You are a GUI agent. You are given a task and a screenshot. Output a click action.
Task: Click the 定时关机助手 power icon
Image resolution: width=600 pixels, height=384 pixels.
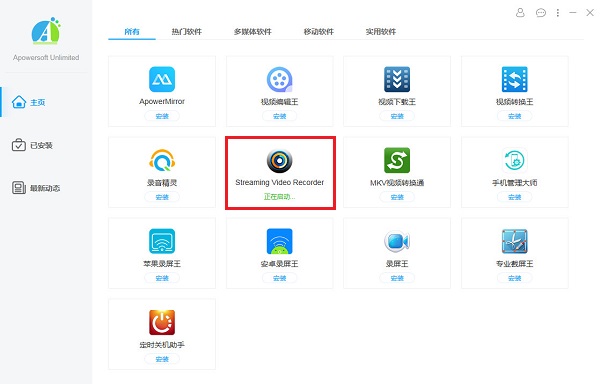click(162, 322)
